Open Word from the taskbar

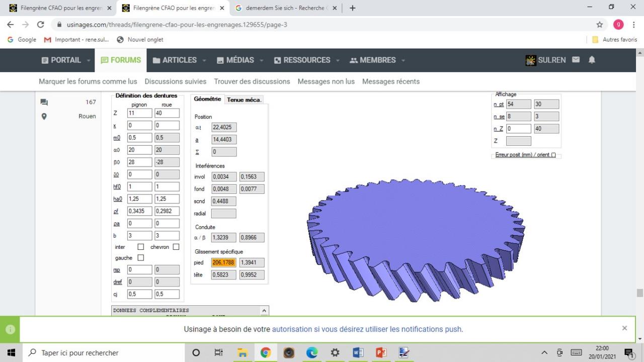tap(358, 352)
